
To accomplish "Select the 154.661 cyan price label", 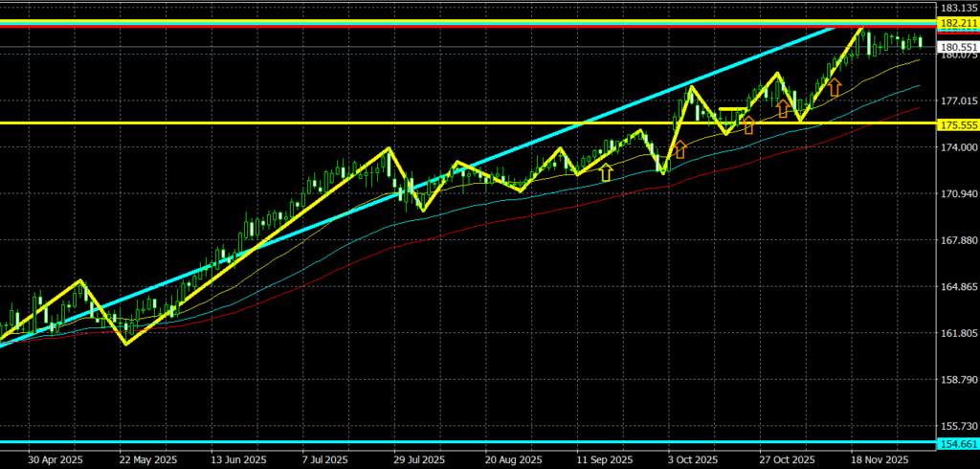I will pyautogui.click(x=957, y=444).
